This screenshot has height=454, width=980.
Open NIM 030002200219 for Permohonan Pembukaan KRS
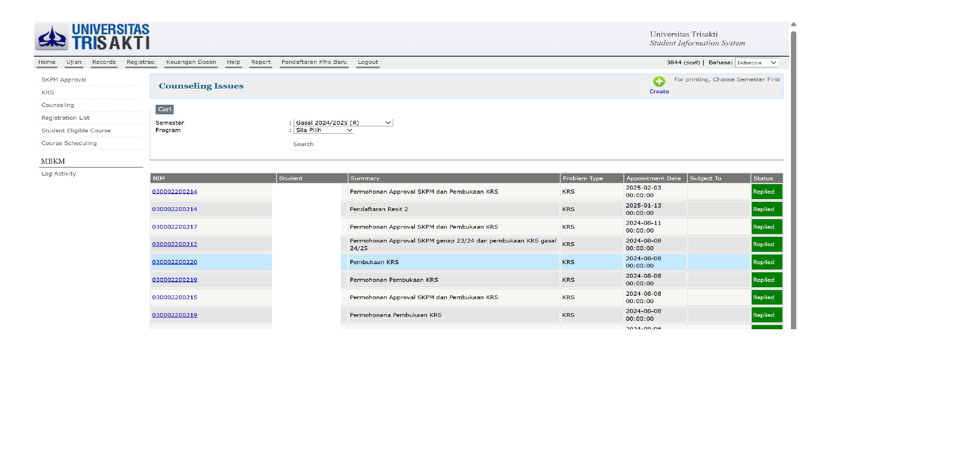click(x=175, y=280)
